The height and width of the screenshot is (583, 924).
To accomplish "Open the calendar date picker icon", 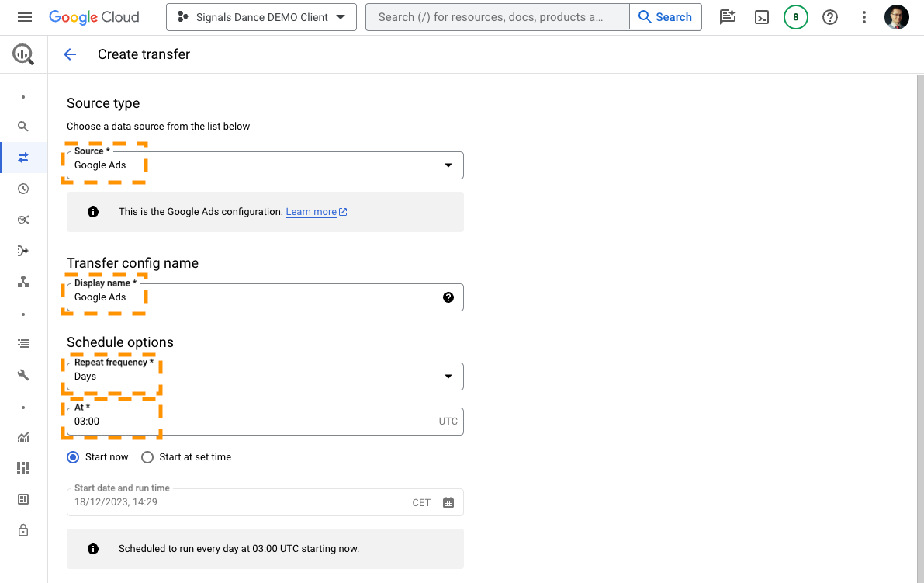I will pyautogui.click(x=448, y=502).
